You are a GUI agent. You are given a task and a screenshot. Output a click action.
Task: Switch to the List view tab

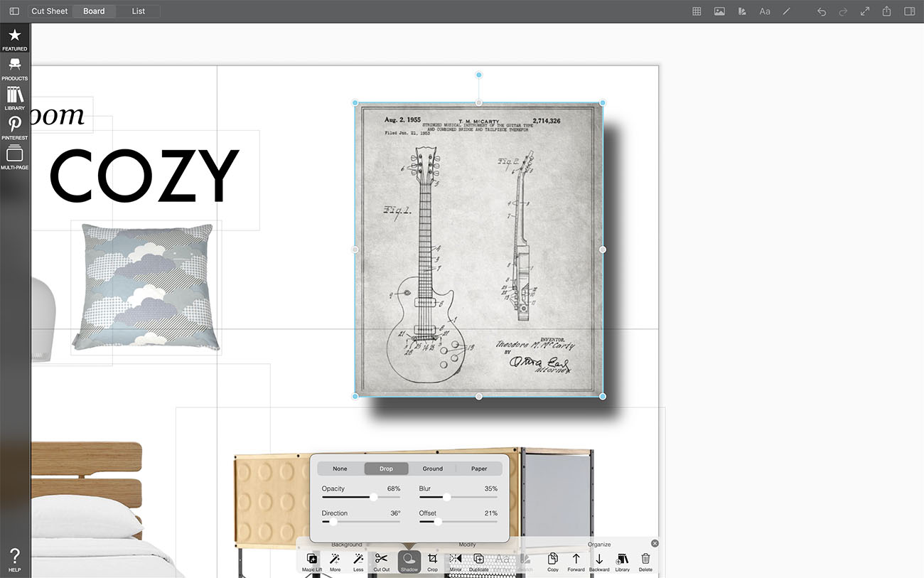tap(139, 11)
